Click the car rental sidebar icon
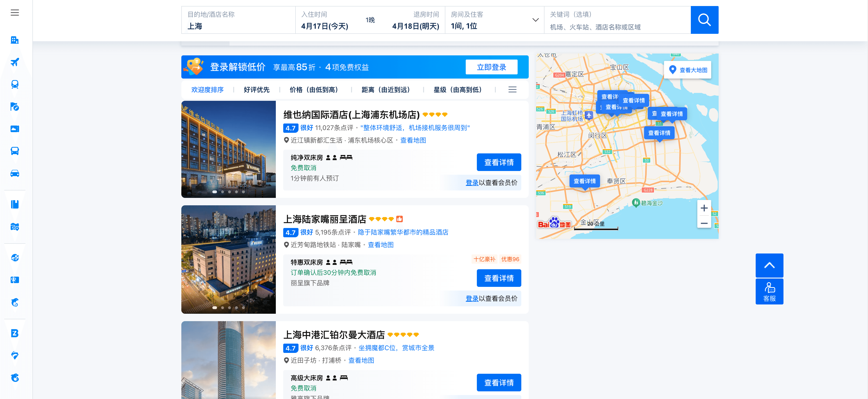Screen dimensions: 868x399 coord(15,173)
